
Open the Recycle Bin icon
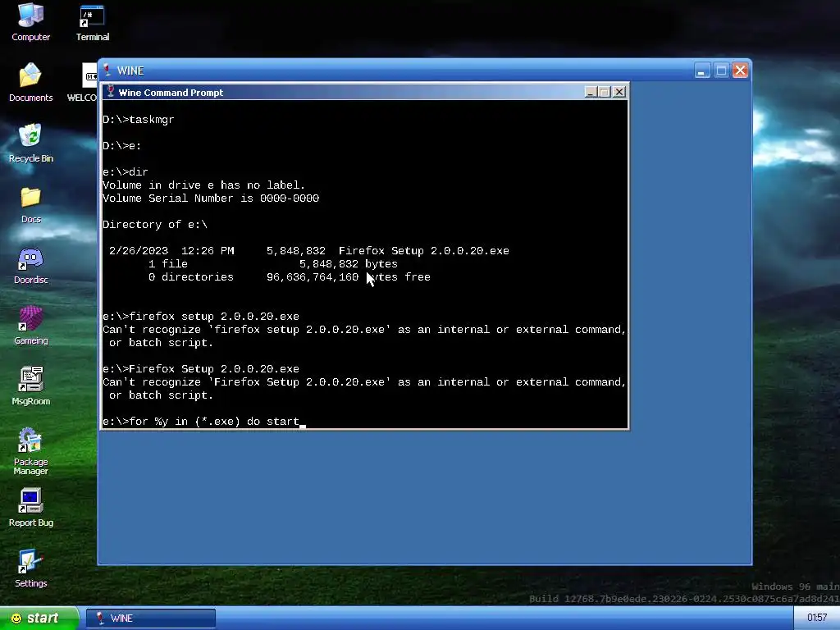click(x=30, y=143)
